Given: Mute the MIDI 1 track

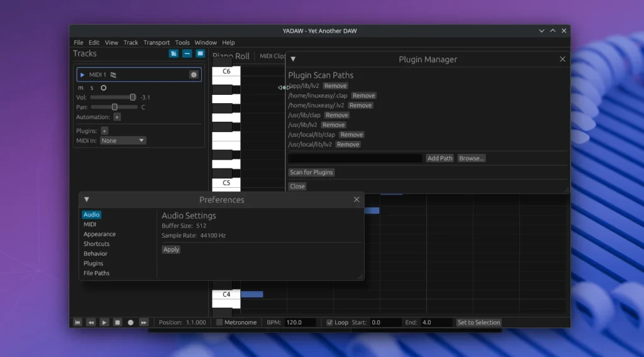Looking at the screenshot, I should coord(80,88).
